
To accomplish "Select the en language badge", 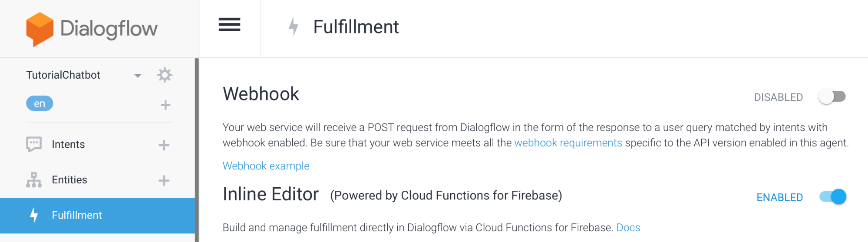I will [x=40, y=103].
